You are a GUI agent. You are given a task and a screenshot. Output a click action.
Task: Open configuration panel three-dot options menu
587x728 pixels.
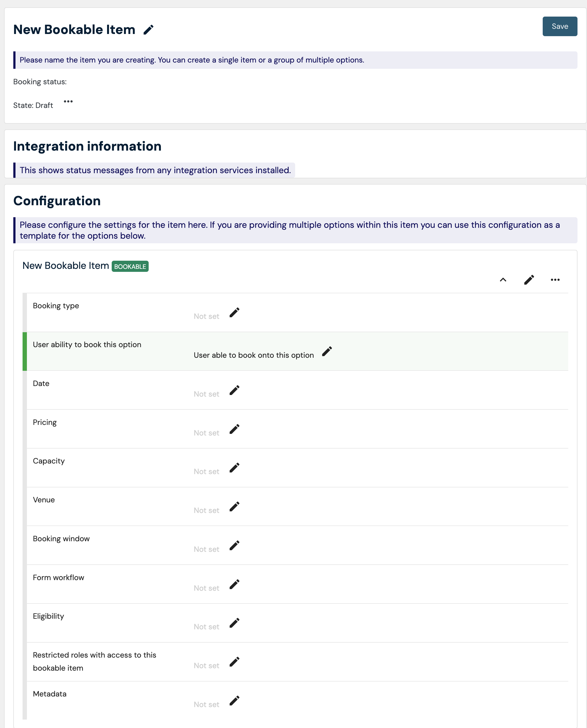coord(555,280)
